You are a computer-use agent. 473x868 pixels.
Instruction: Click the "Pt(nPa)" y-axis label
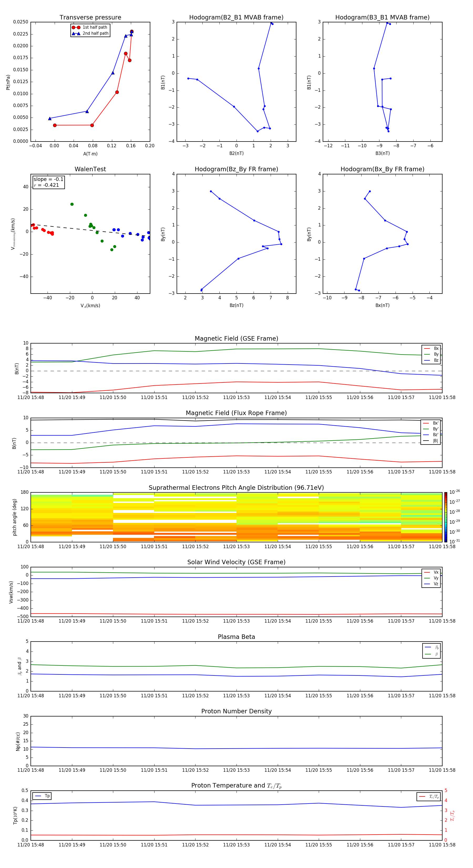(x=8, y=82)
